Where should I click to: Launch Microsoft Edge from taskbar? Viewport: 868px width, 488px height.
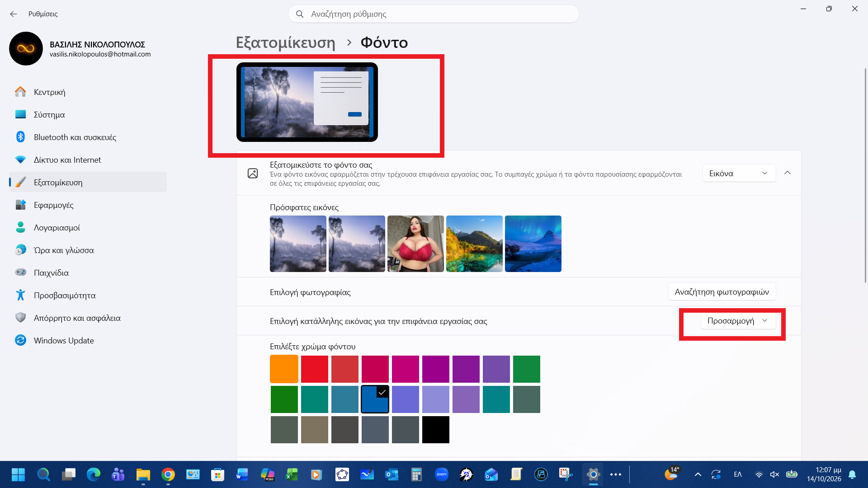[x=94, y=474]
